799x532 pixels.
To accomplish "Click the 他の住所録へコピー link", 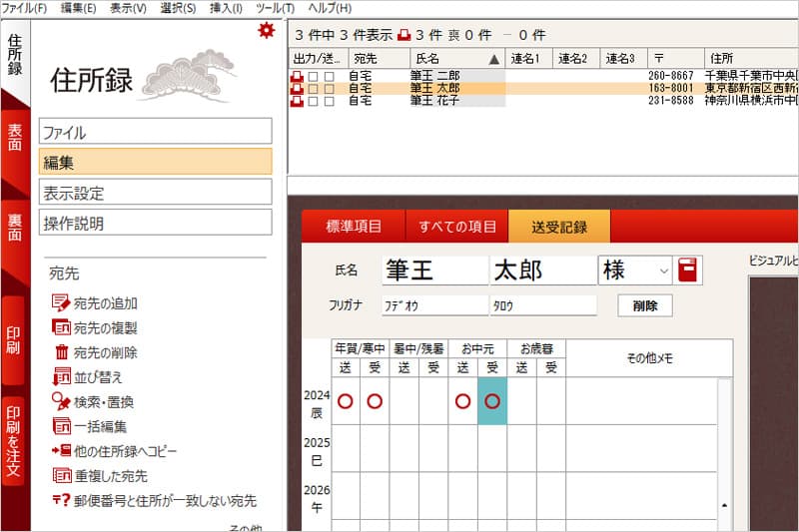I will coord(126,451).
